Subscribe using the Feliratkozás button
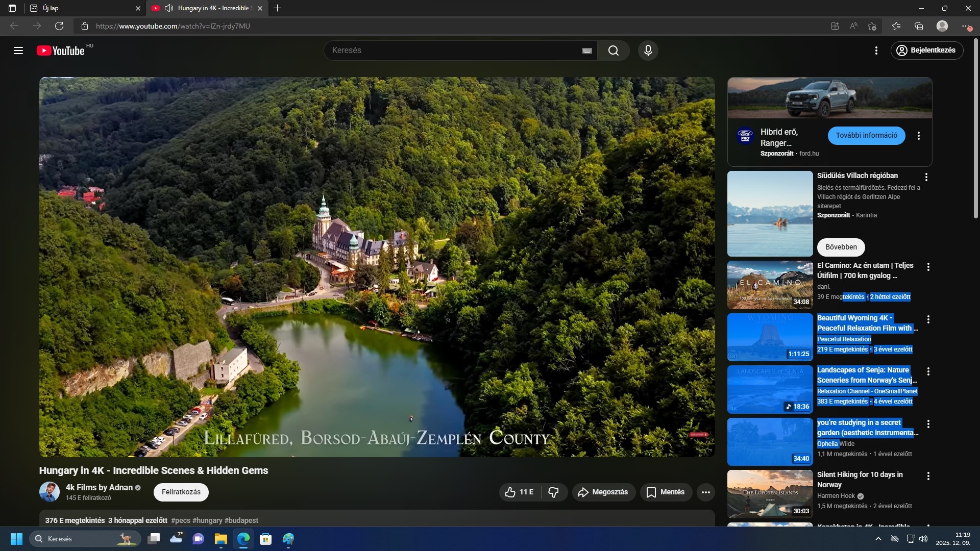This screenshot has height=551, width=980. point(181,492)
